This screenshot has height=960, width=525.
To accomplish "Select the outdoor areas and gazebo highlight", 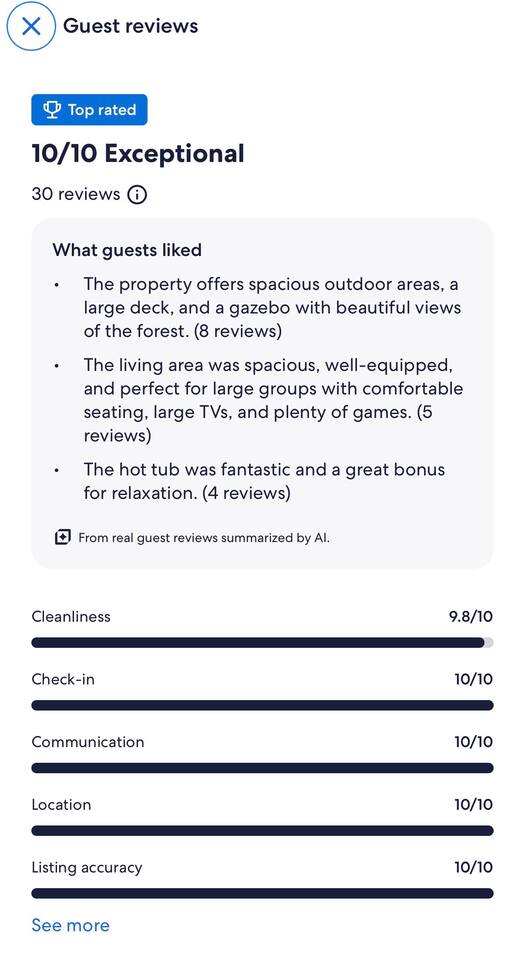I will 272,308.
